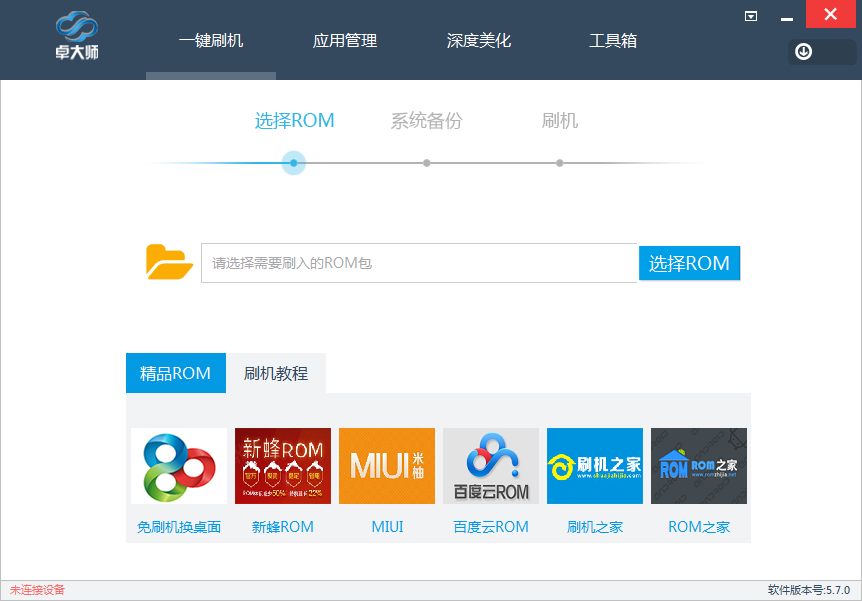
Task: Select the MIUI 米柚 ROM icon
Action: (x=386, y=465)
